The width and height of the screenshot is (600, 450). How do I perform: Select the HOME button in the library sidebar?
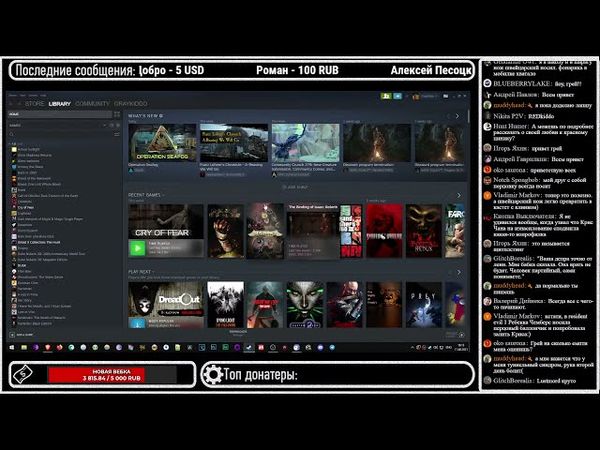click(x=60, y=114)
